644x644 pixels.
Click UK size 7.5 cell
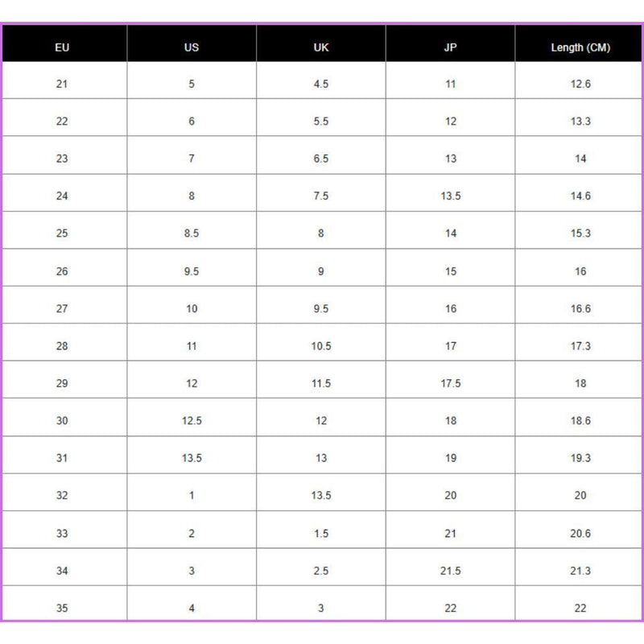(321, 196)
